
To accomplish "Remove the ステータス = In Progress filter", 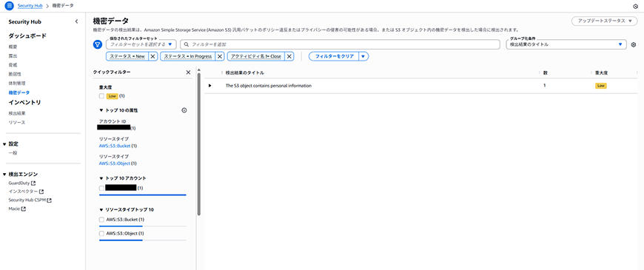I will pyautogui.click(x=219, y=56).
